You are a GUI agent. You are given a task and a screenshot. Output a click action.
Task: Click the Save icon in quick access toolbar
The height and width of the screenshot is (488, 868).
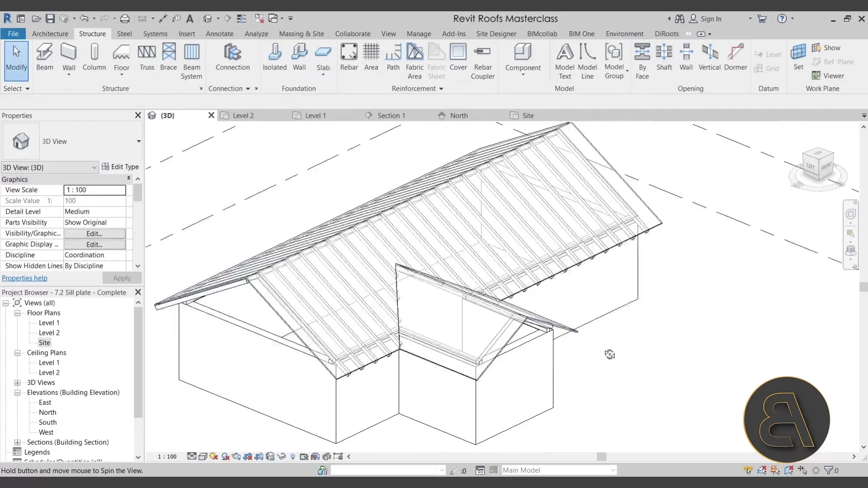[x=50, y=19]
